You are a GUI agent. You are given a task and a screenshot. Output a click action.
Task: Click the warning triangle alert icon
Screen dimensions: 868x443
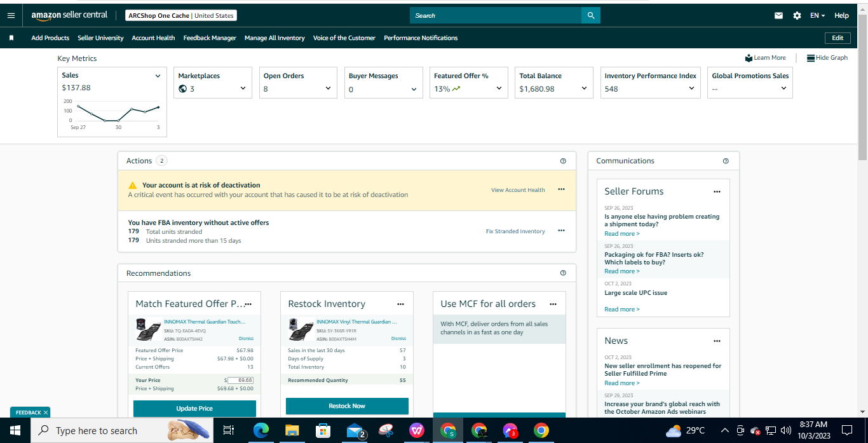(x=132, y=185)
